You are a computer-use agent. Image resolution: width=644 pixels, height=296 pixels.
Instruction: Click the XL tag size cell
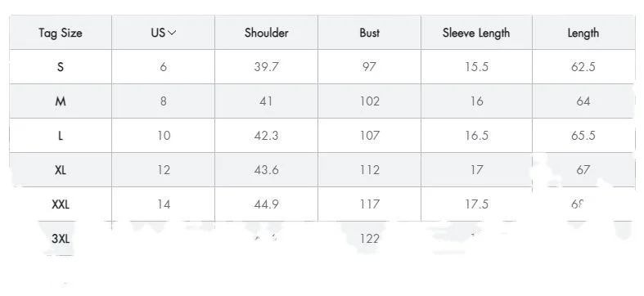(x=61, y=170)
